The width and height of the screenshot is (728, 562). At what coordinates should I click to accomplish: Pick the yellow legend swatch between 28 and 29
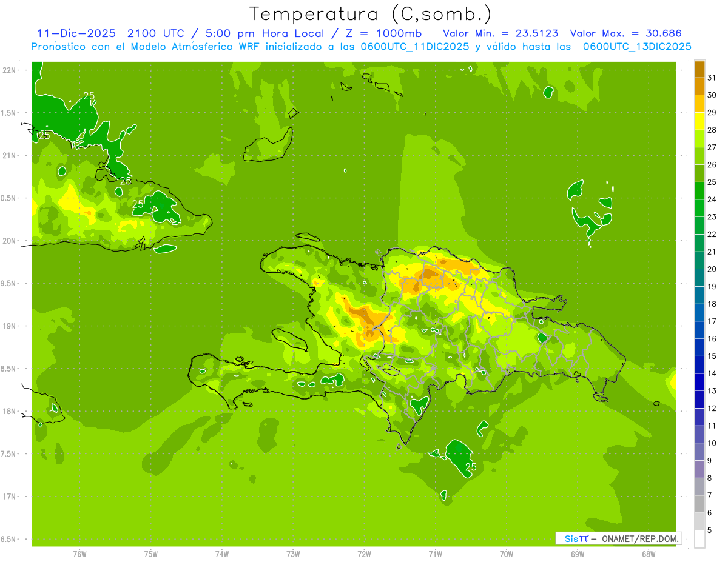(699, 121)
